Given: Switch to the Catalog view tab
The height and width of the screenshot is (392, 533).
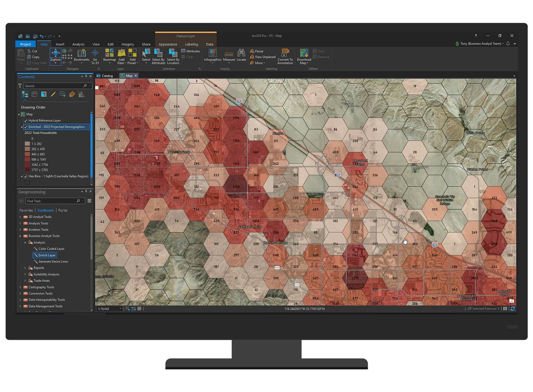Looking at the screenshot, I should [x=105, y=76].
